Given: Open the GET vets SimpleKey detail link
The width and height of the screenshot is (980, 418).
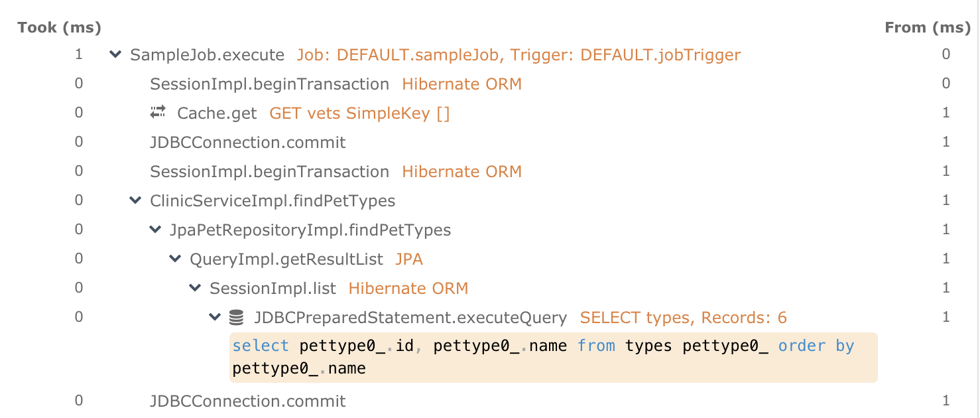Looking at the screenshot, I should [360, 113].
